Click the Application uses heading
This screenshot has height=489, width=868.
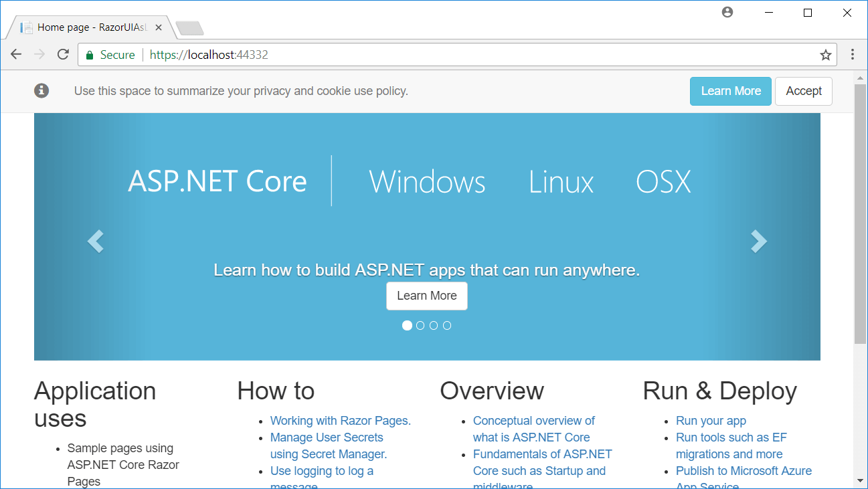point(95,405)
